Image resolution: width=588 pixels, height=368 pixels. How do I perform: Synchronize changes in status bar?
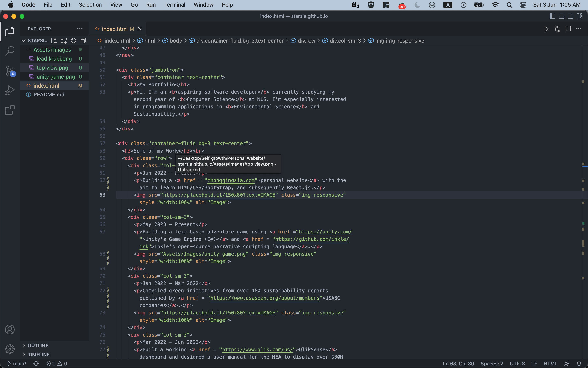click(x=36, y=363)
